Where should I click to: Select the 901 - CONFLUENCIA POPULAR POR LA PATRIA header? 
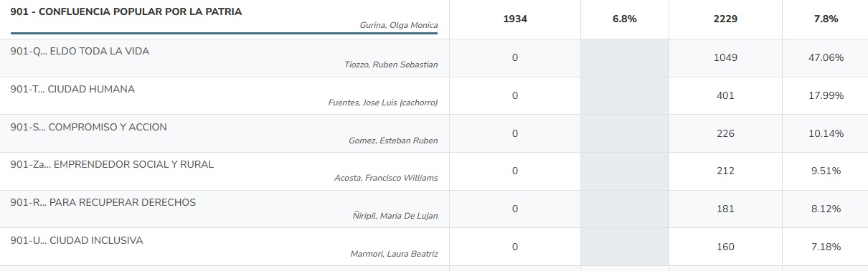click(x=126, y=12)
